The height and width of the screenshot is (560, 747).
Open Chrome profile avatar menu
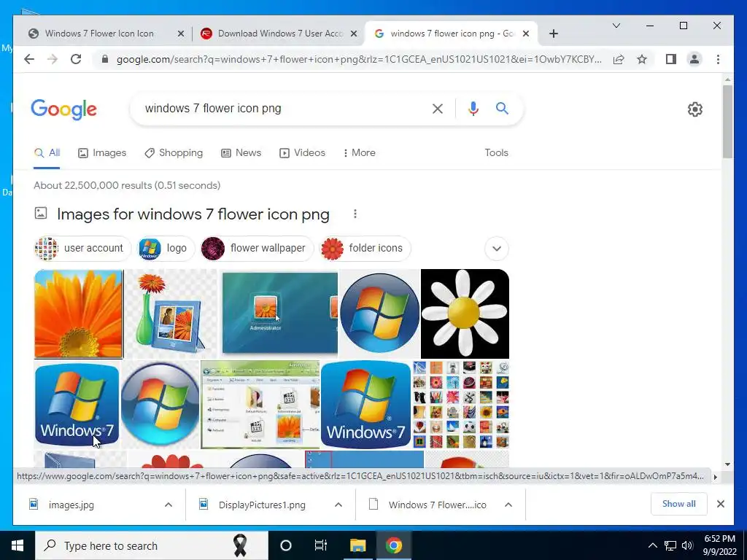(x=694, y=59)
